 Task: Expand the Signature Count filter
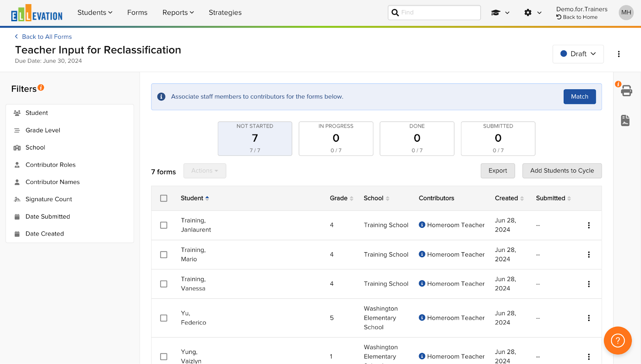(x=70, y=199)
